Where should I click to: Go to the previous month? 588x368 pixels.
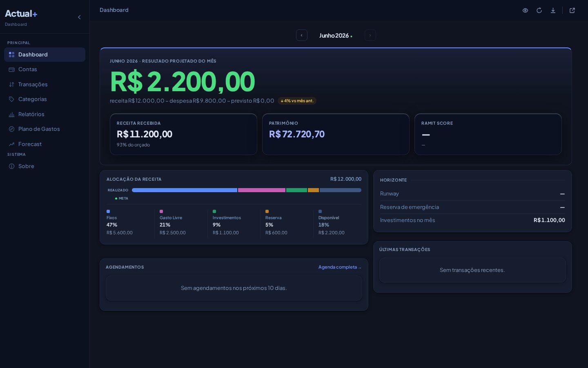coord(302,35)
